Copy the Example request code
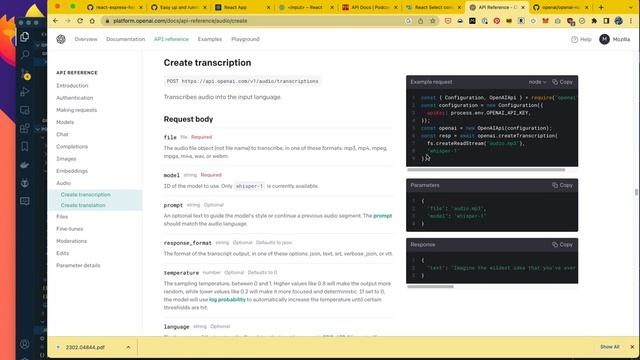The height and width of the screenshot is (360, 640). (x=562, y=82)
